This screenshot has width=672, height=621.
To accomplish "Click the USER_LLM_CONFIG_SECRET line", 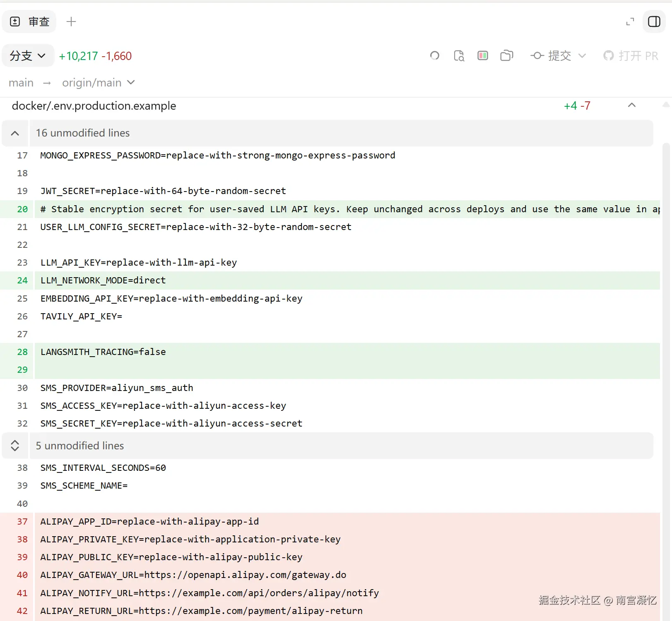I will (196, 227).
